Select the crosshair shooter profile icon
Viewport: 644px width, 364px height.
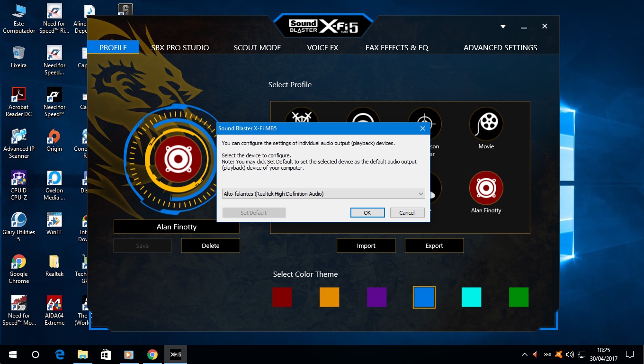pos(425,115)
